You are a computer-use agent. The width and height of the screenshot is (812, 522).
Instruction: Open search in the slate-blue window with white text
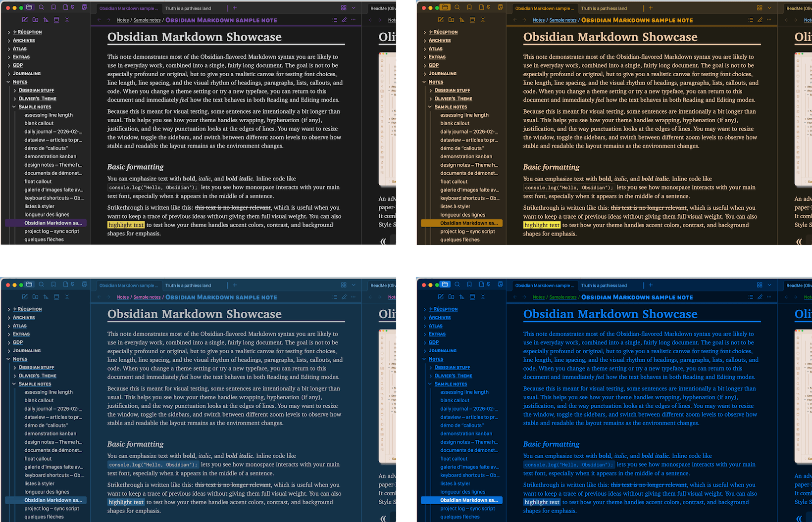coord(41,285)
